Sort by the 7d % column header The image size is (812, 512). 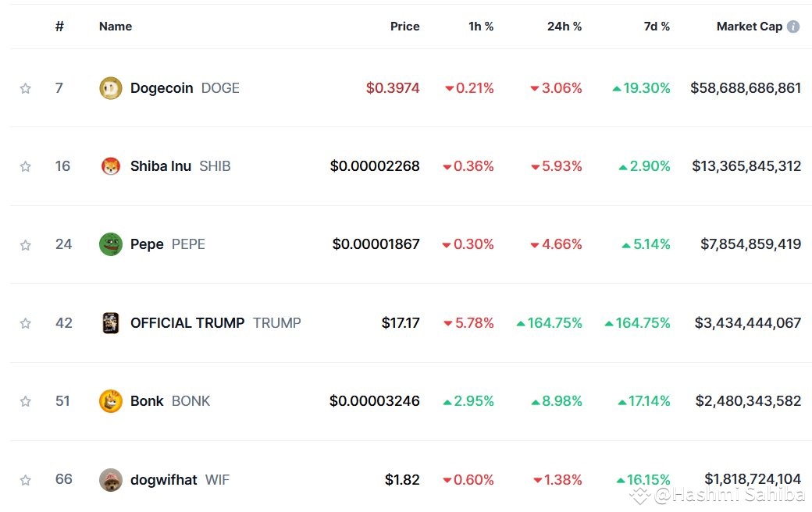click(656, 27)
